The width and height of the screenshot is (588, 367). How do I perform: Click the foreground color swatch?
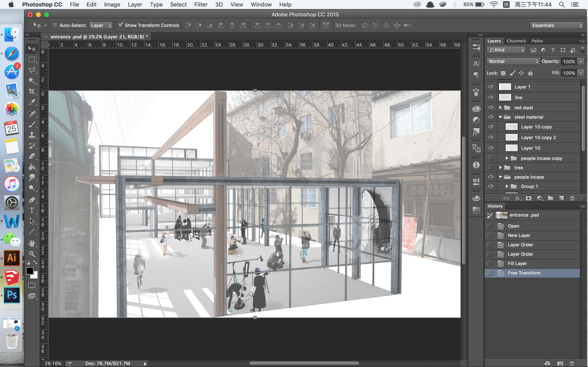30,271
